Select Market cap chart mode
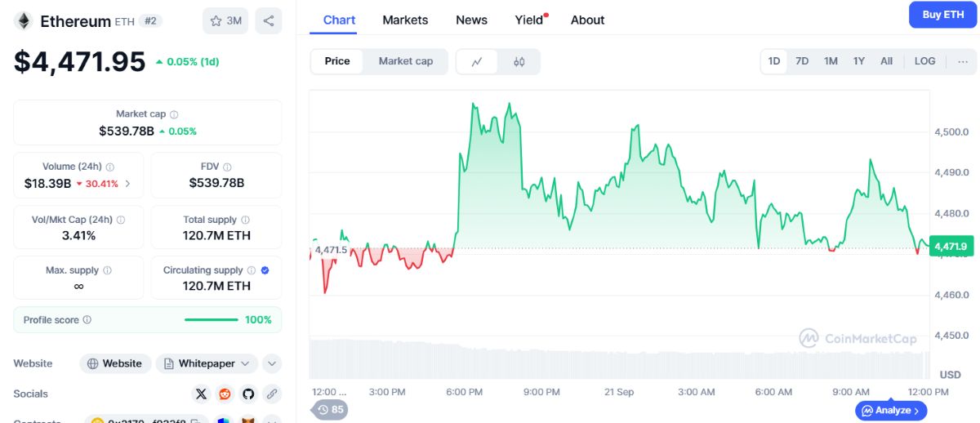The width and height of the screenshot is (980, 423). point(406,61)
